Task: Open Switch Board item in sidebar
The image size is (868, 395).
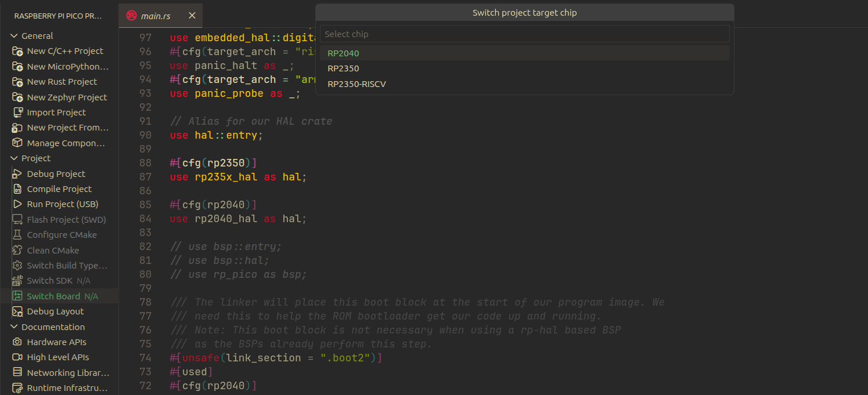Action: [x=54, y=296]
